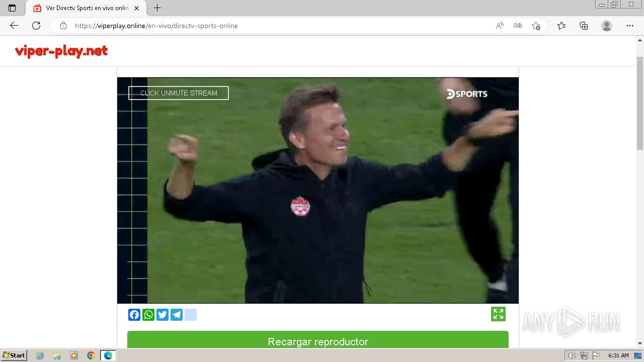Open the profile account icon
Image resolution: width=644 pixels, height=362 pixels.
(607, 26)
